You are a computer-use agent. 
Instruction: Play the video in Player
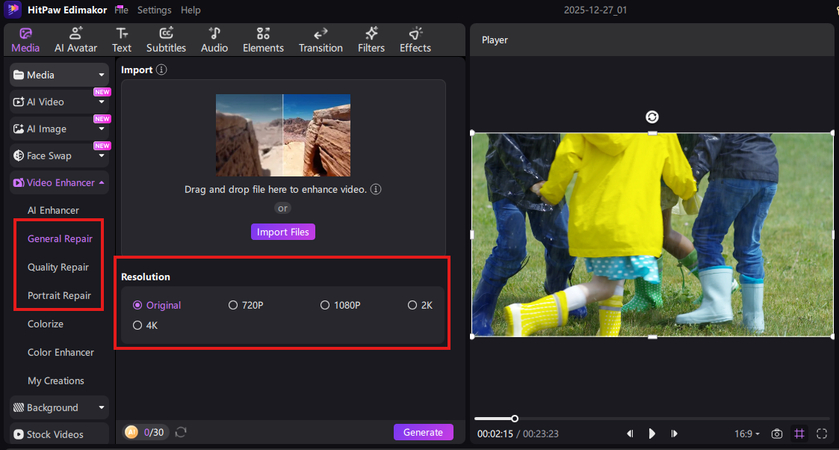click(652, 433)
